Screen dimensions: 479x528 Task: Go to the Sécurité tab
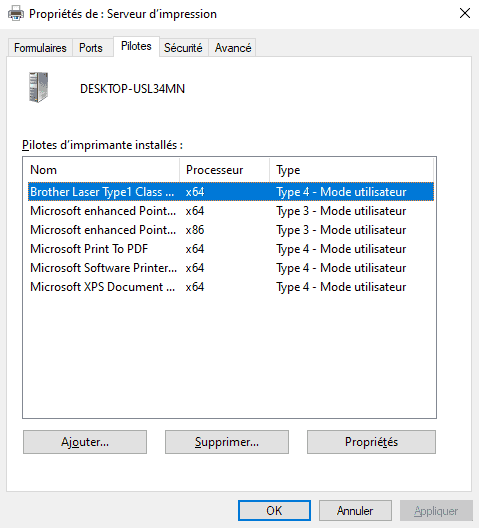(183, 48)
